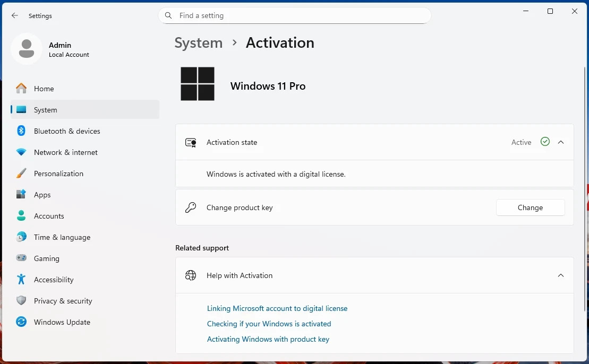Go back using the back arrow
The height and width of the screenshot is (364, 589).
pyautogui.click(x=15, y=16)
